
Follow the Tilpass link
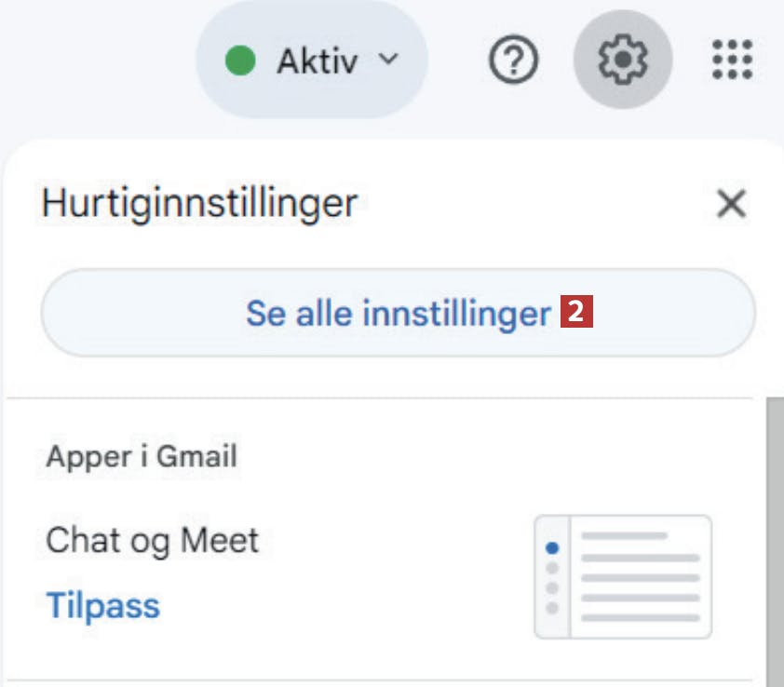(x=102, y=605)
